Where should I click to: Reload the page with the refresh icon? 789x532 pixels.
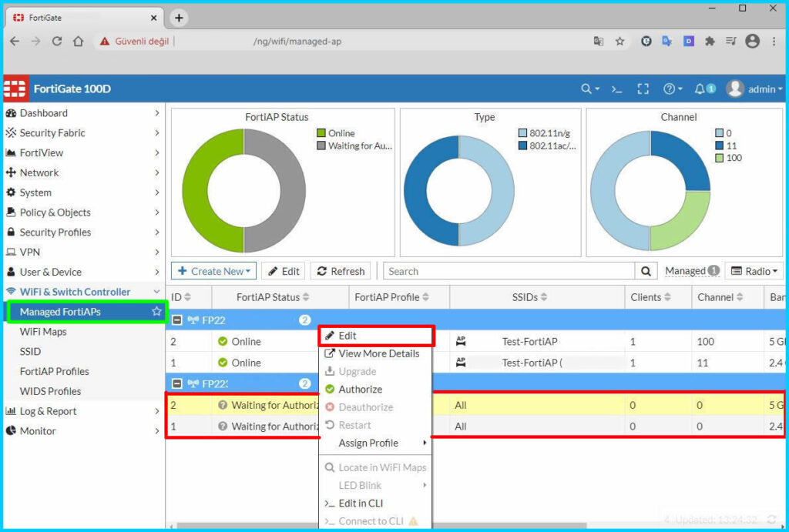[x=57, y=42]
